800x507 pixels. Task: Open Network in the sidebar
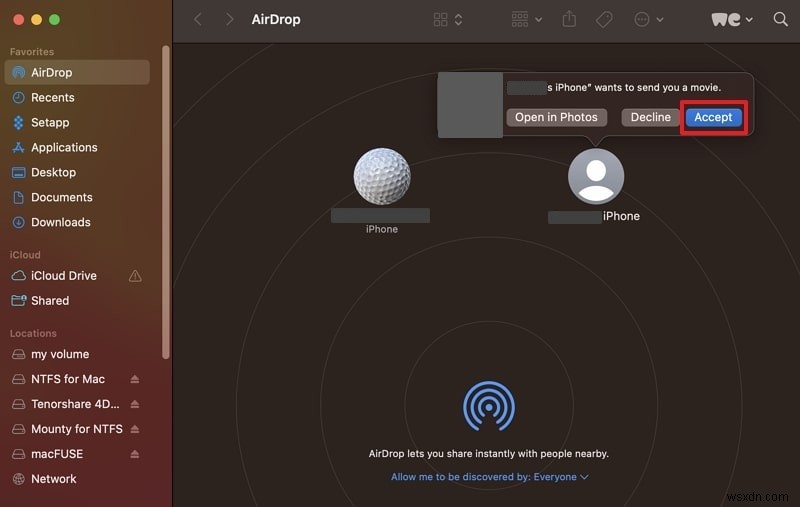77,479
